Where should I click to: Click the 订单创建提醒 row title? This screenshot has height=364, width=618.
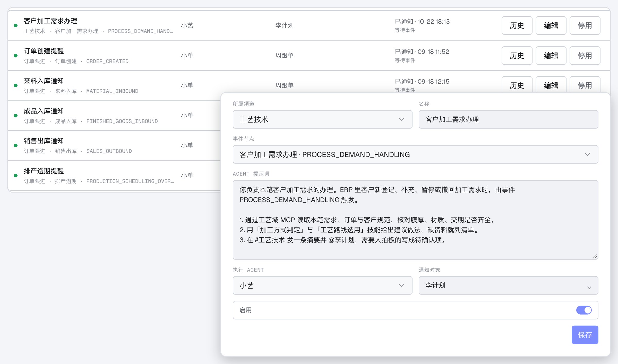pyautogui.click(x=44, y=51)
